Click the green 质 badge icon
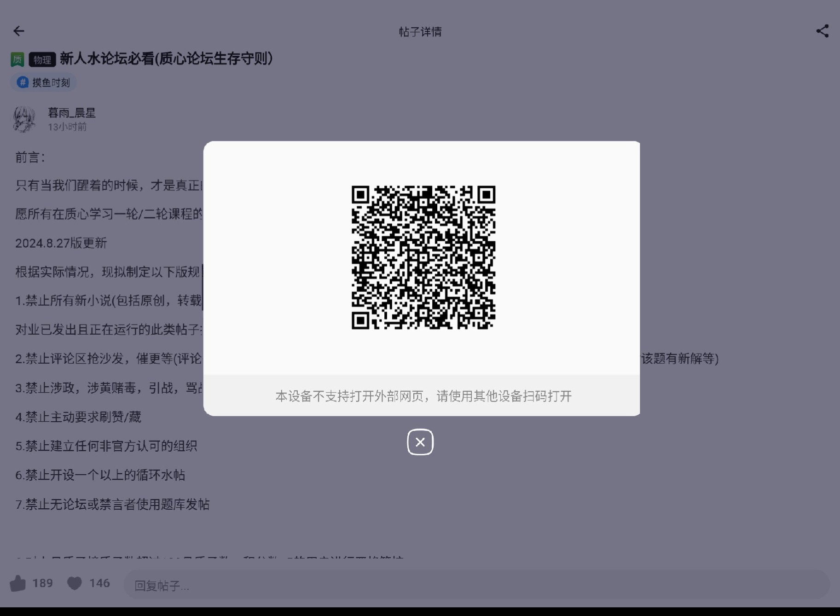 pos(17,59)
